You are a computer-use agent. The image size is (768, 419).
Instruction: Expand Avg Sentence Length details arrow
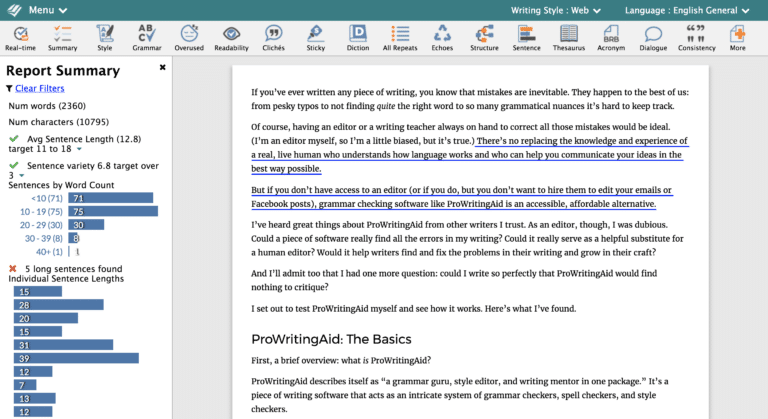tap(79, 149)
